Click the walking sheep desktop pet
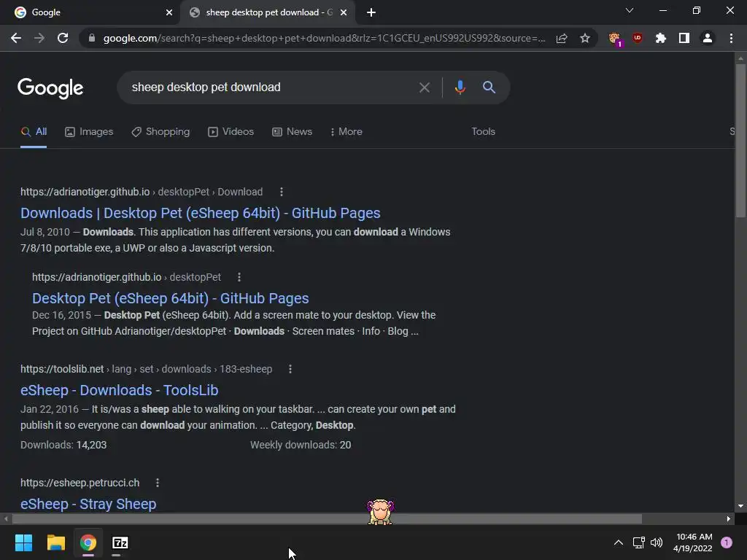747x560 pixels. coord(380,512)
